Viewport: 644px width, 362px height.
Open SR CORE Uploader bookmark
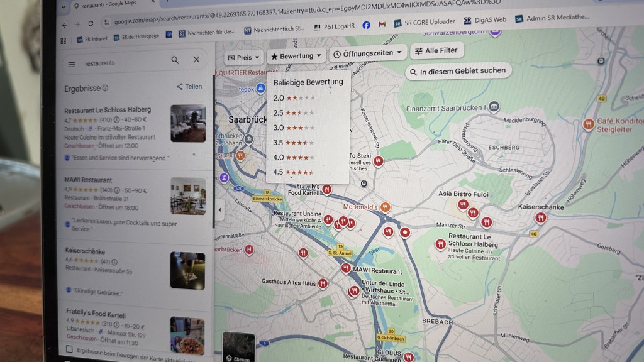[x=425, y=22]
